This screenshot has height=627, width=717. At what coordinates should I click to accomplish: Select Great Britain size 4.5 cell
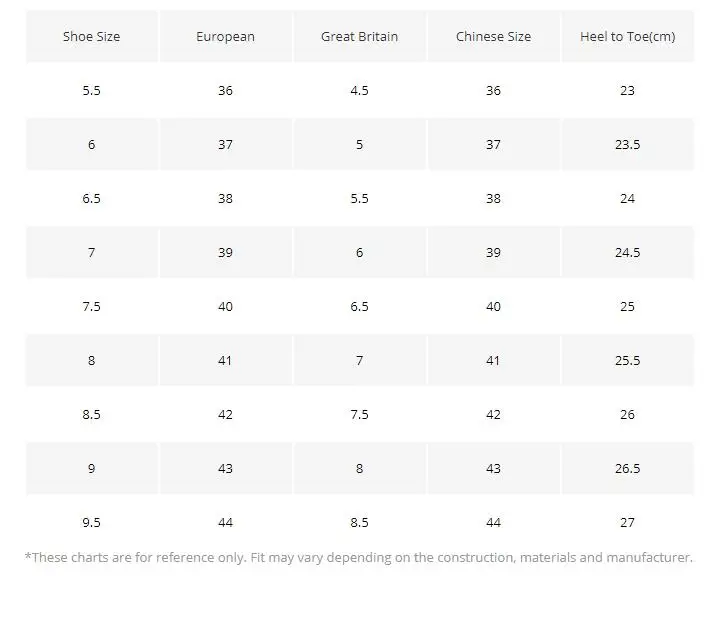pos(359,90)
